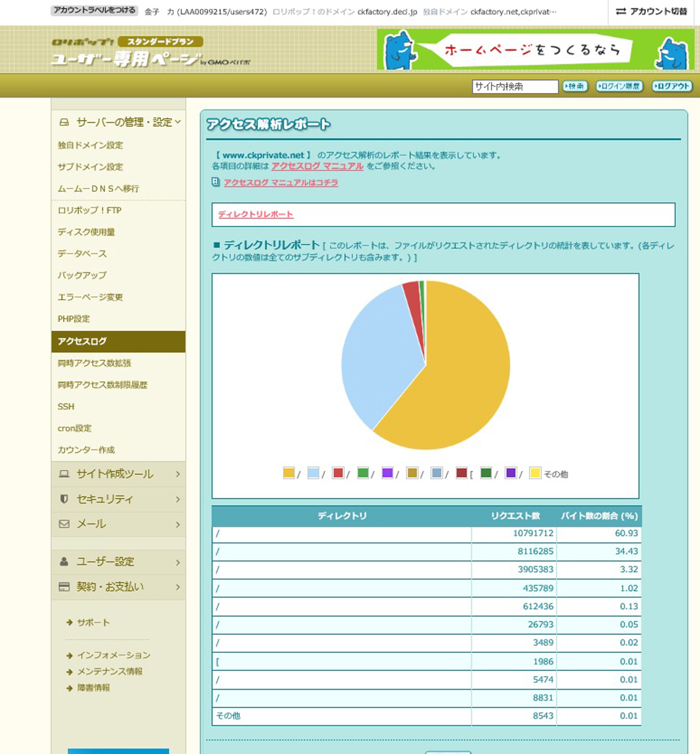
Task: Select データベース in the sidebar
Action: 82,254
